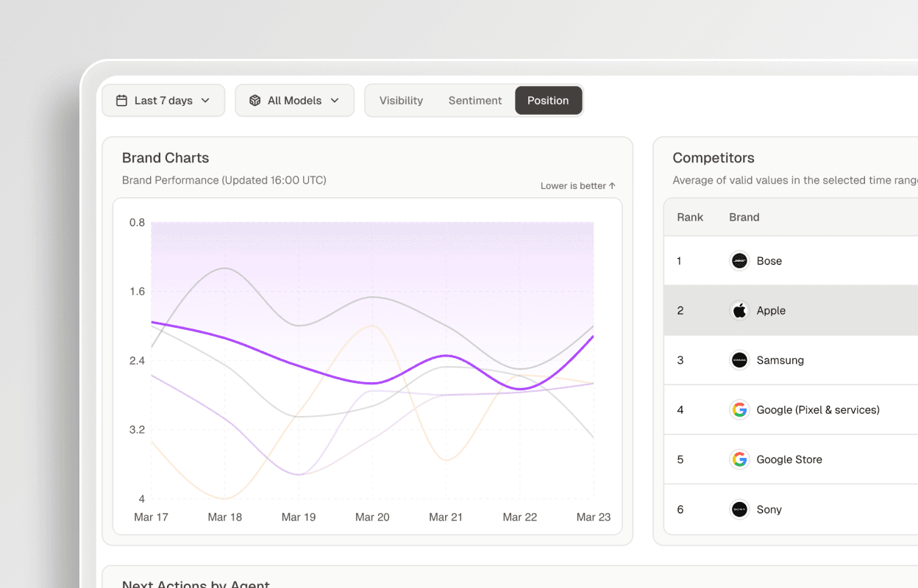This screenshot has height=588, width=918.
Task: Open the Last 7 days dropdown
Action: coord(163,100)
